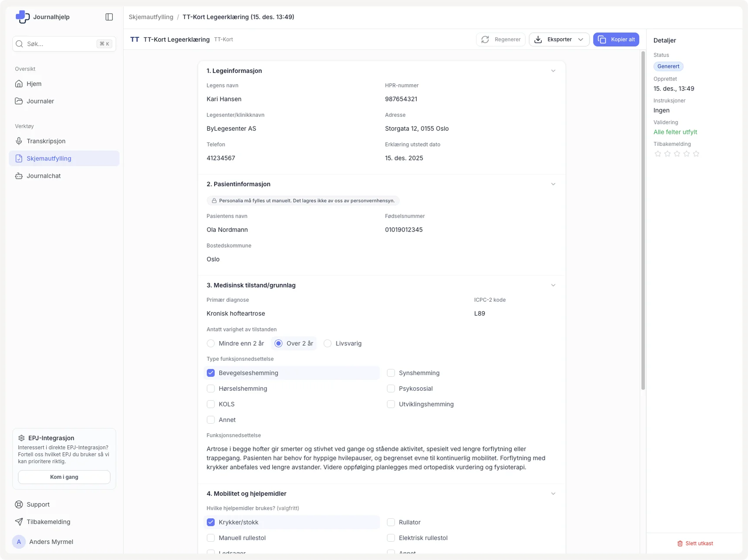Collapse the 1. Legeinformasjon section
Viewport: 748px width, 560px height.
[x=553, y=71]
